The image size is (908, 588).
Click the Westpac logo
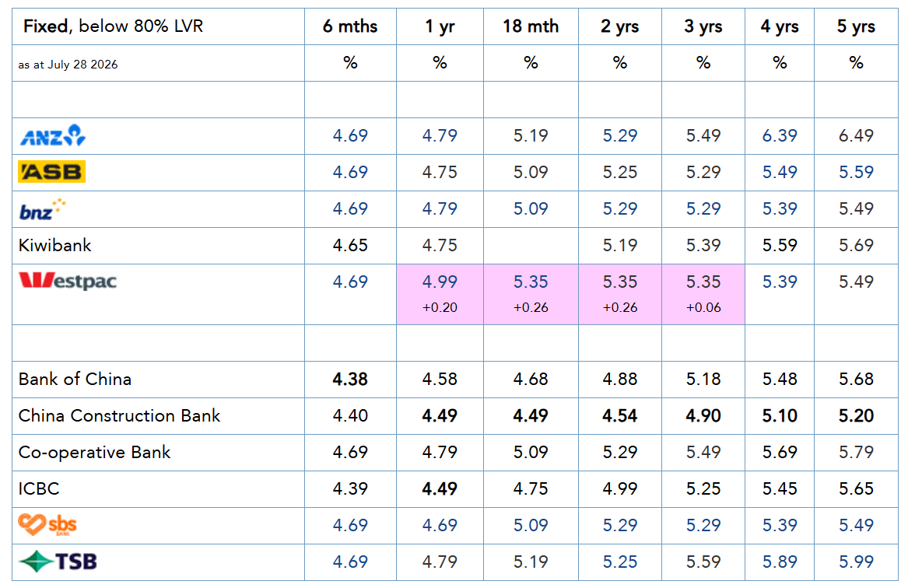pyautogui.click(x=68, y=281)
